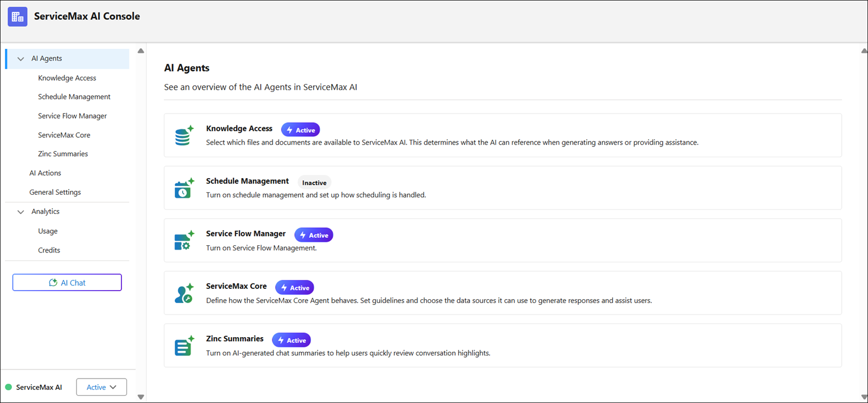
Task: Open the ServiceMax AI Active status dropdown
Action: tap(102, 387)
